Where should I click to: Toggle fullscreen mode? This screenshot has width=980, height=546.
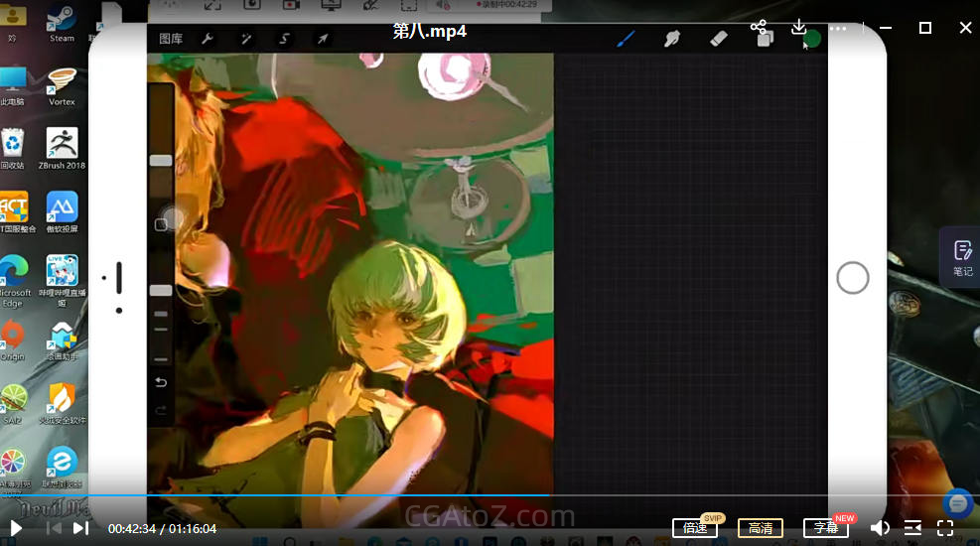coord(945,528)
